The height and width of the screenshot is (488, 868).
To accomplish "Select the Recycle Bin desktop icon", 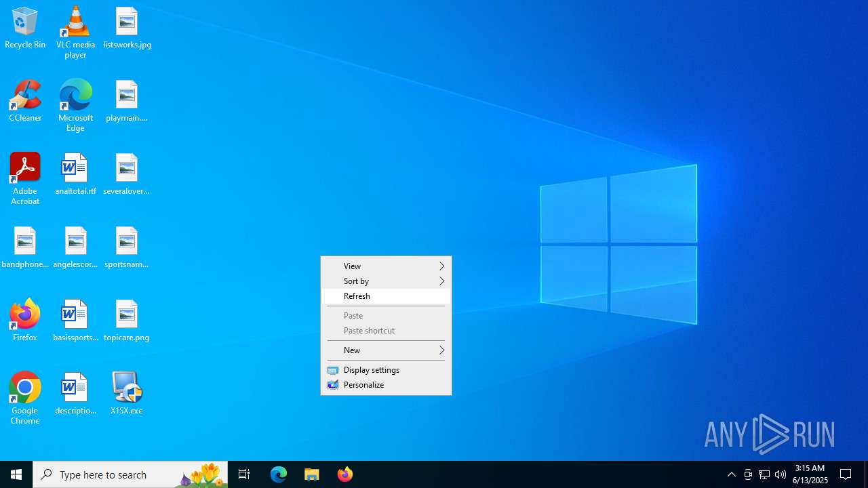I will point(25,27).
